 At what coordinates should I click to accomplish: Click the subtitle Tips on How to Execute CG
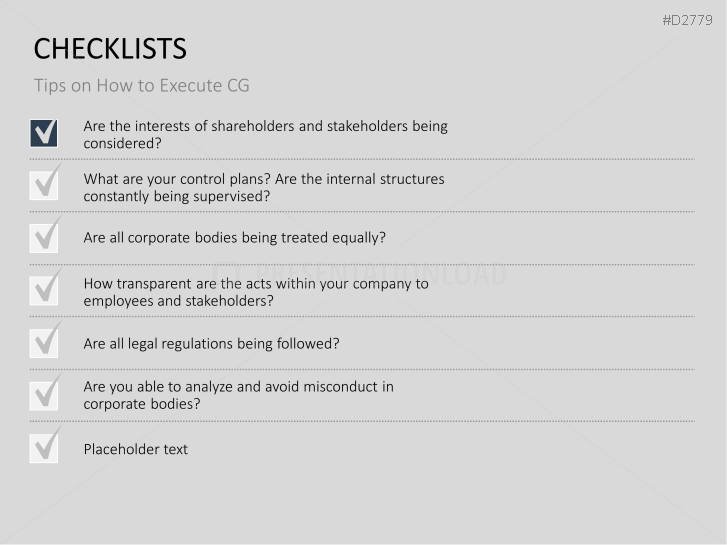click(142, 86)
